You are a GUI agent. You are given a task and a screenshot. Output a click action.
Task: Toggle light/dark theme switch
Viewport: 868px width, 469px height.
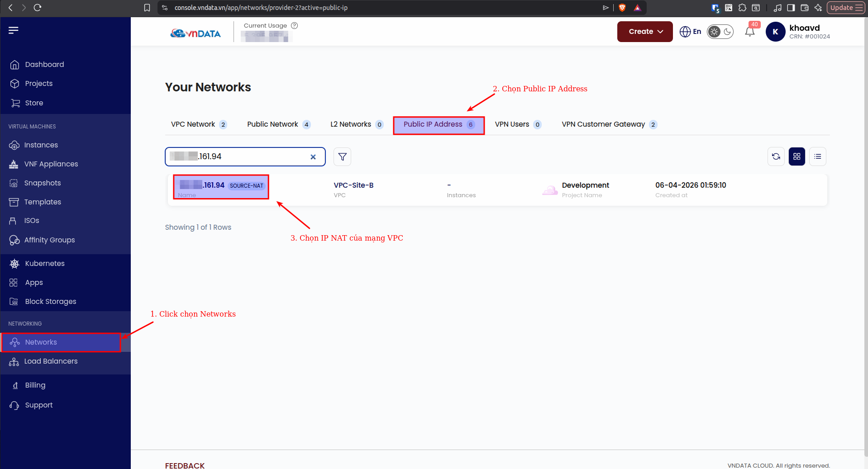coord(720,32)
